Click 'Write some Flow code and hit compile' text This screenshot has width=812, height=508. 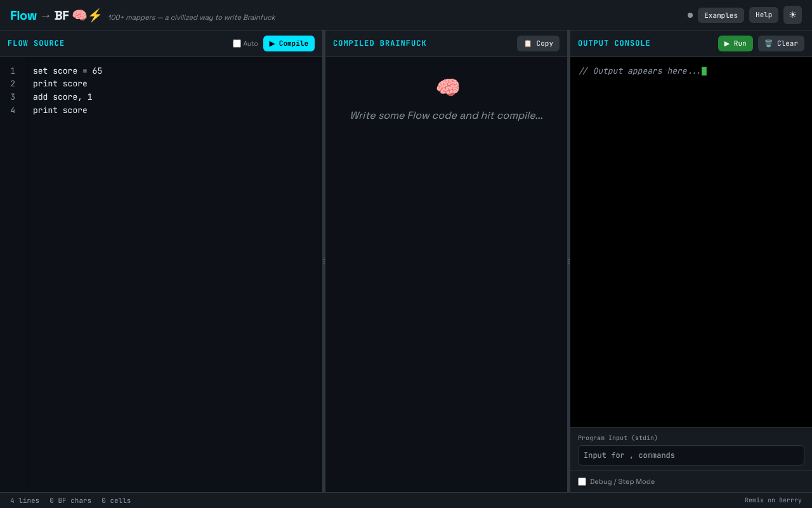coord(447,116)
